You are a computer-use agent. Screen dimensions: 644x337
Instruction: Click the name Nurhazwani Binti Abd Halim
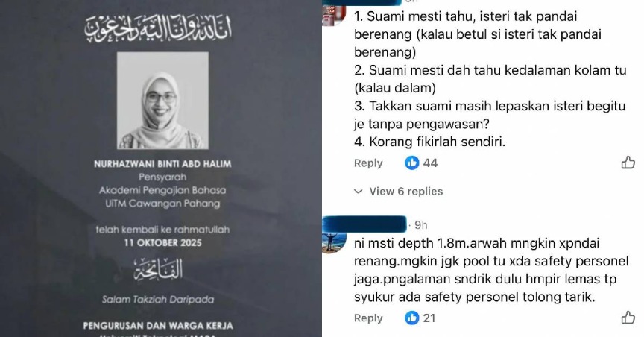click(x=162, y=163)
